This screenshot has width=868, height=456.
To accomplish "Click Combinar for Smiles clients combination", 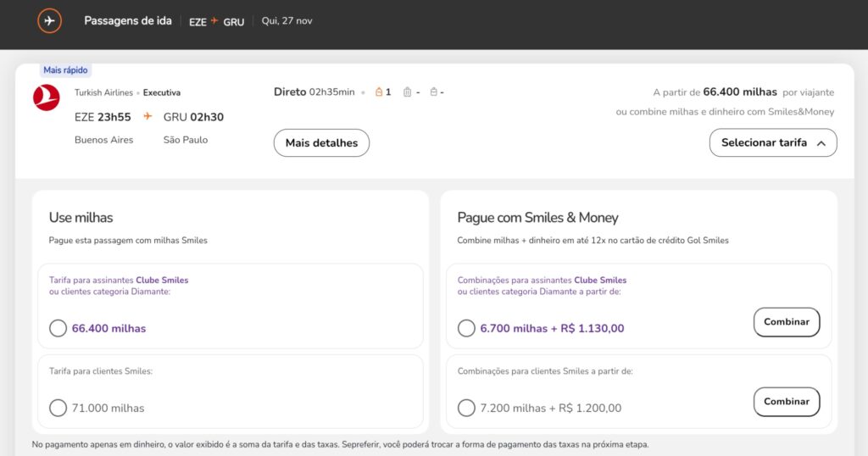I will click(x=786, y=402).
